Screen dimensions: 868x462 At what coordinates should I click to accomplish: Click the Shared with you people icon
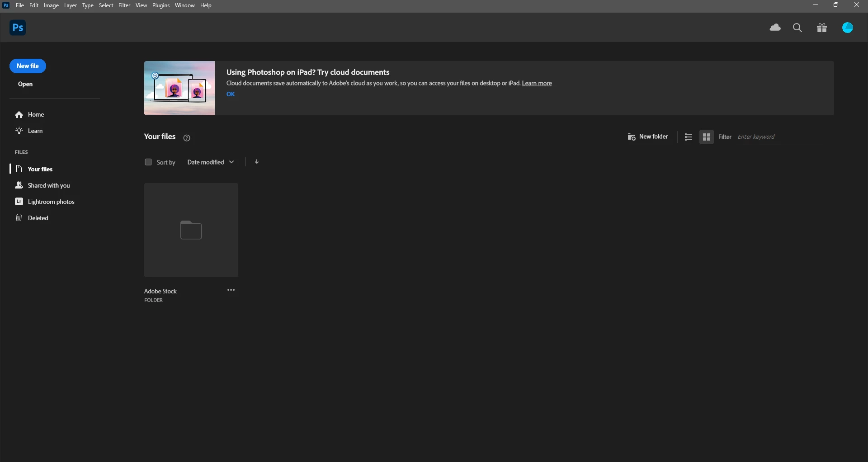point(19,185)
